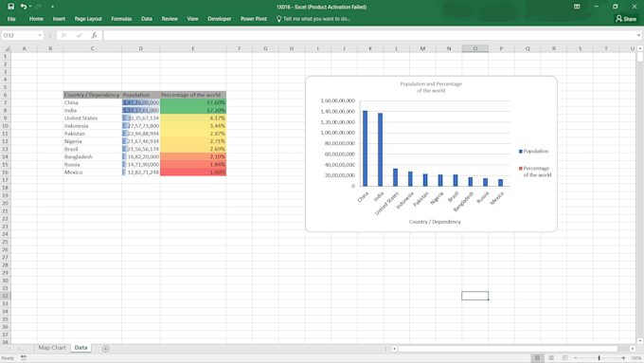644x363 pixels.
Task: Open the Formulas tab
Action: click(x=121, y=19)
